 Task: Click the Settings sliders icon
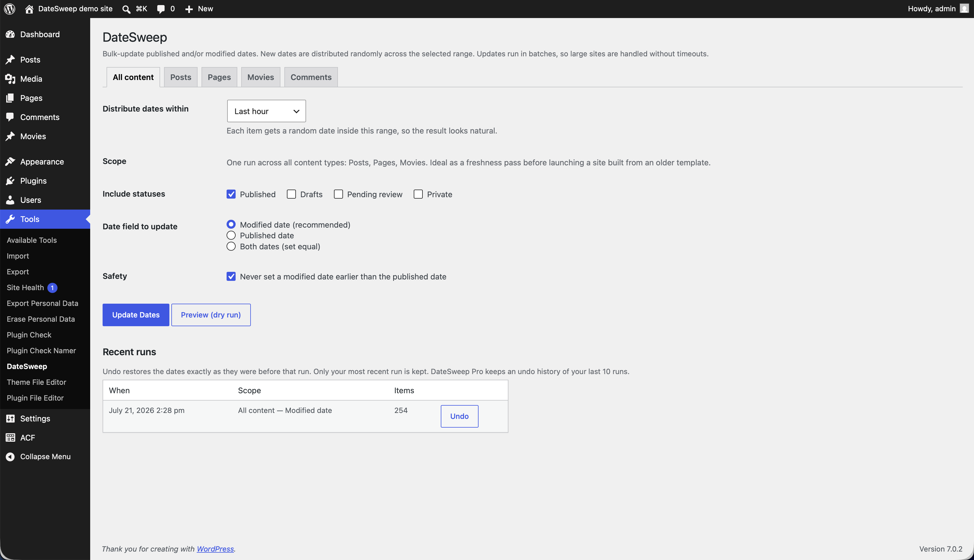(10, 419)
